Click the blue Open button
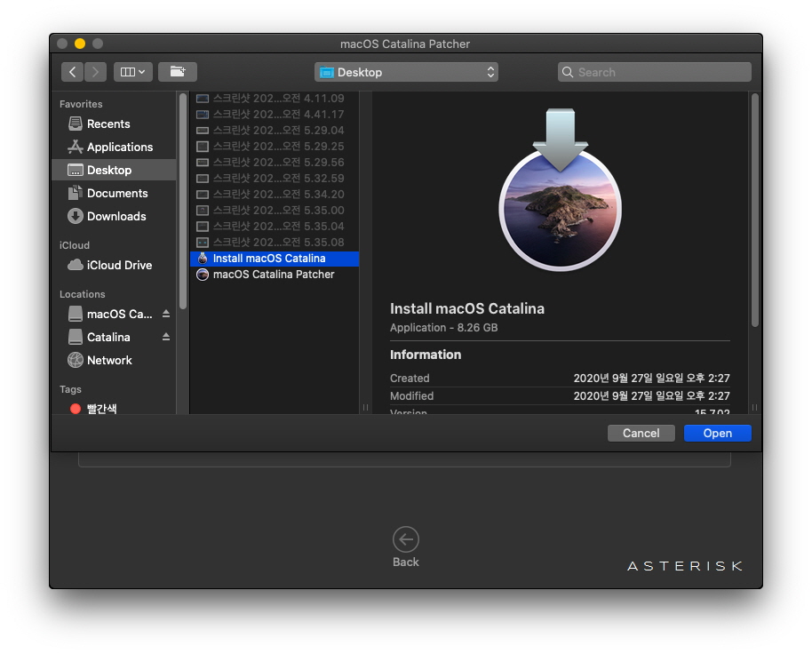This screenshot has width=812, height=654. (717, 434)
